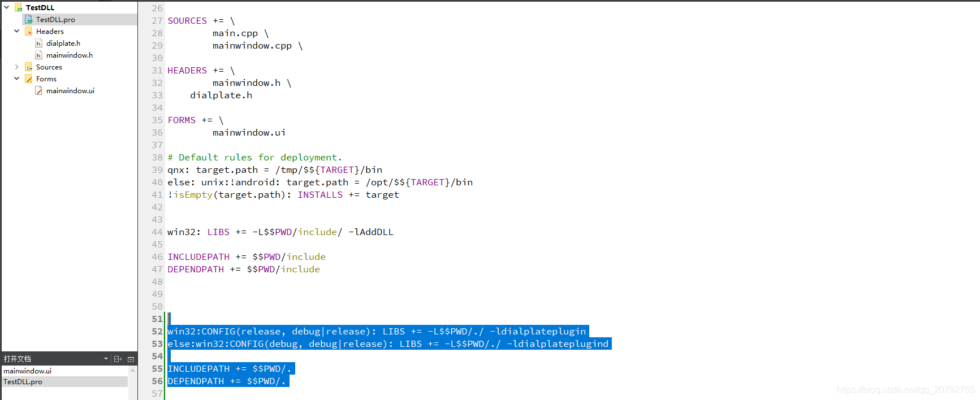The image size is (980, 400).
Task: Click the 打开文档 panel title
Action: click(18, 359)
